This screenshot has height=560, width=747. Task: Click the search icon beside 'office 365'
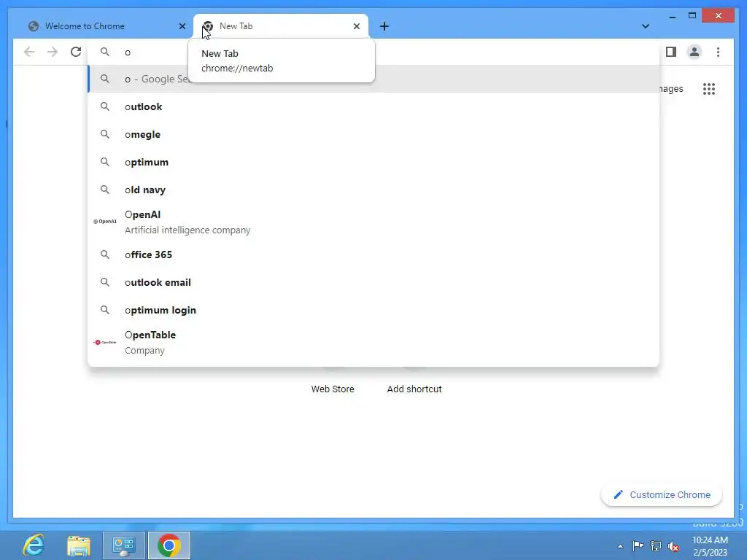(x=105, y=254)
